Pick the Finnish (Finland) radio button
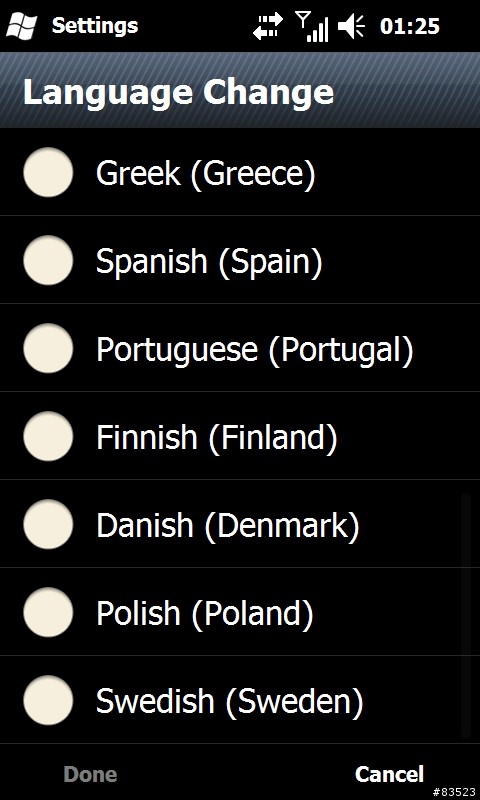 (48, 436)
